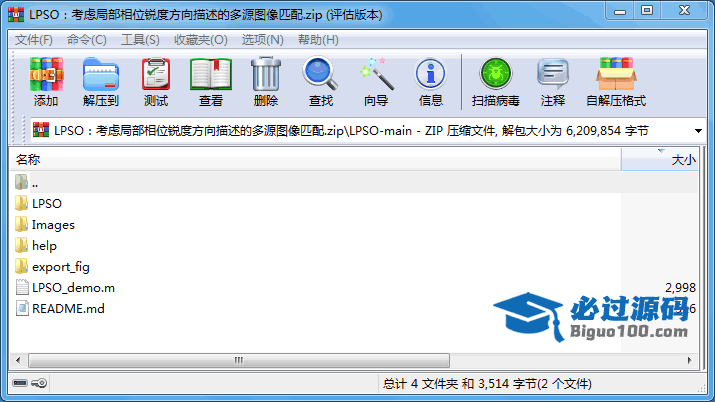Screen dimensions: 715x402
Task: Select the LPSO_demo.m file
Action: (73, 288)
